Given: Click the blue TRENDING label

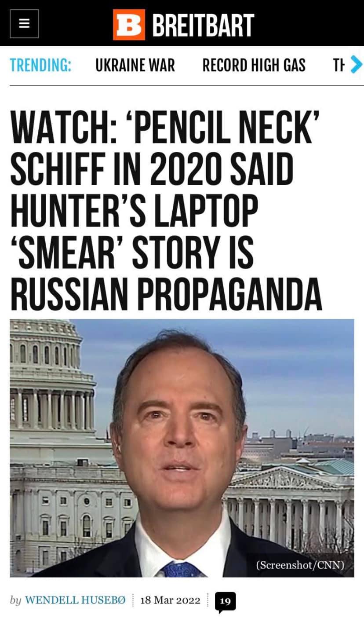Looking at the screenshot, I should 40,66.
